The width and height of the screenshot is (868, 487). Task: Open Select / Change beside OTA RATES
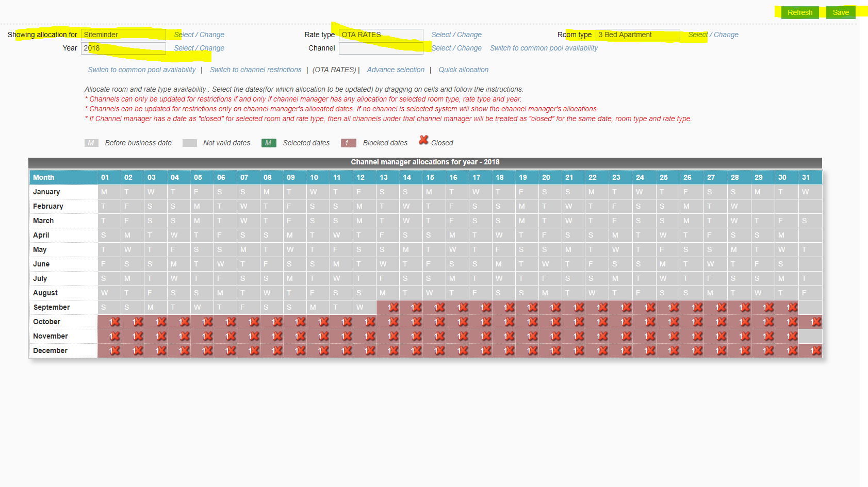(x=456, y=35)
